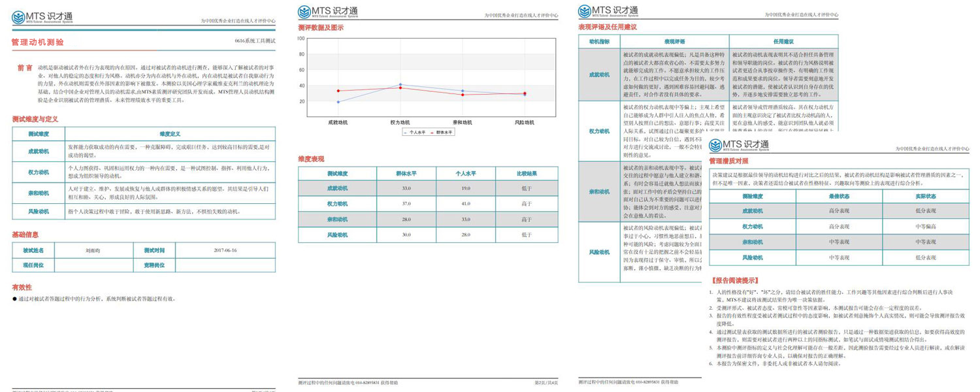Click the red data point above 成就动机 in chart
Image resolution: width=980 pixels, height=392 pixels.
tap(338, 91)
